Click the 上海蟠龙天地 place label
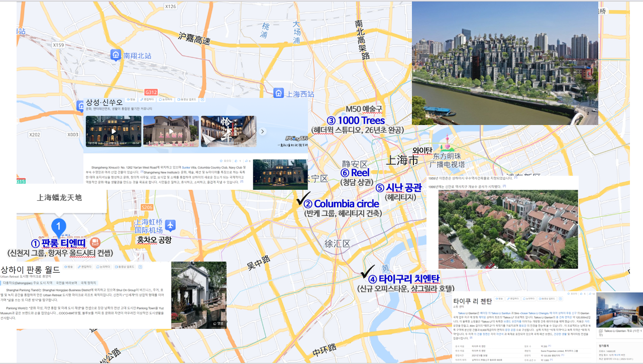Viewport: 643px width, 364px height. [59, 197]
